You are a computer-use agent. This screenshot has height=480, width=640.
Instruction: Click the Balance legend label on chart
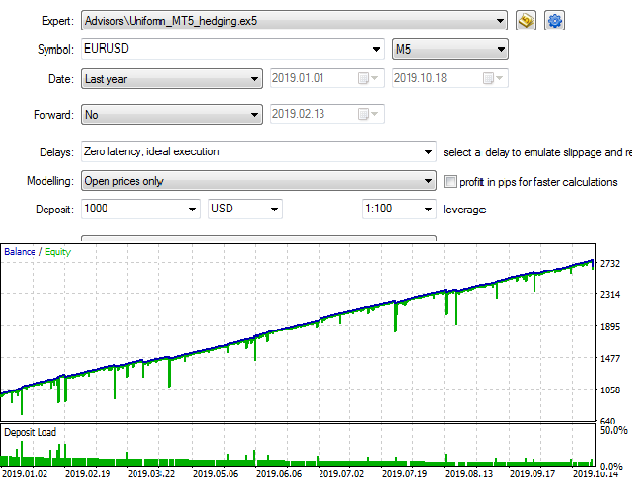coord(20,252)
